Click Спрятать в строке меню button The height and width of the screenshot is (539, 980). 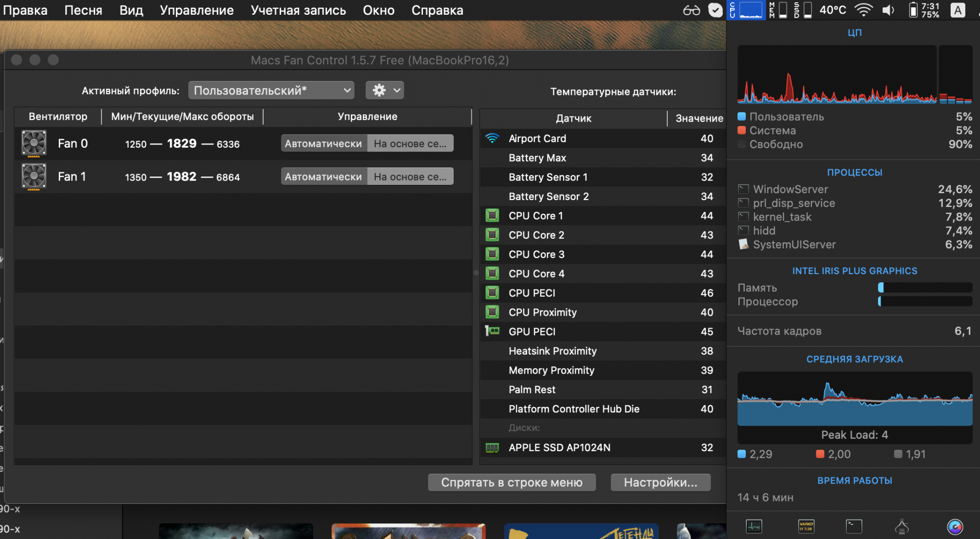(x=512, y=482)
